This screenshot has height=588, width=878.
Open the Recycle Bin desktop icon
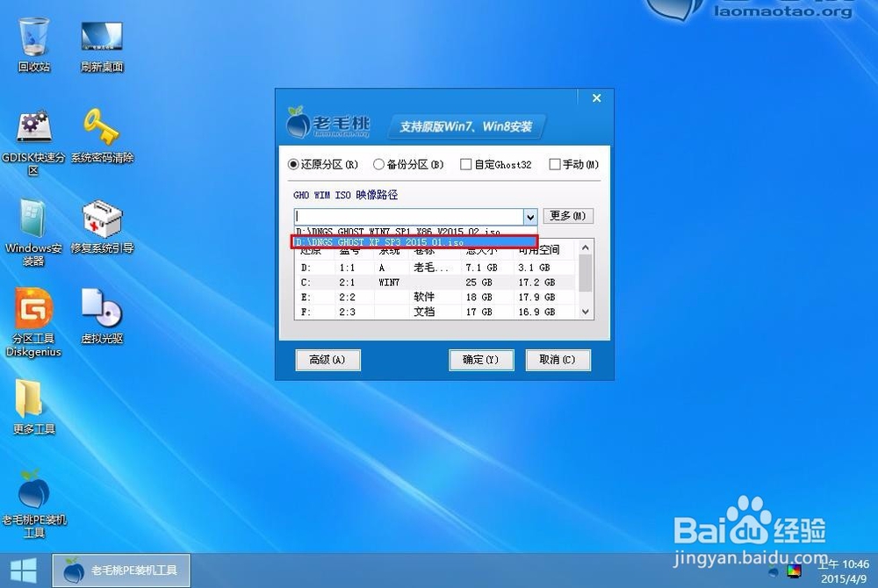point(33,45)
